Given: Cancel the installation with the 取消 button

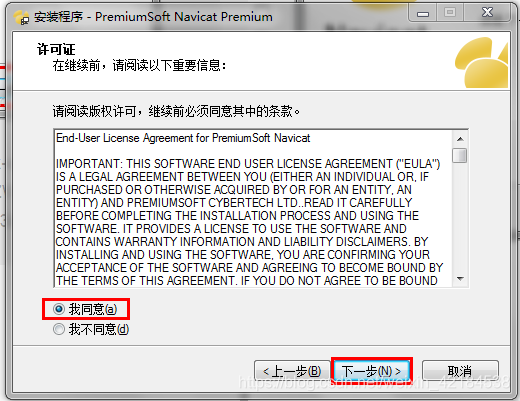Looking at the screenshot, I should pyautogui.click(x=460, y=371).
